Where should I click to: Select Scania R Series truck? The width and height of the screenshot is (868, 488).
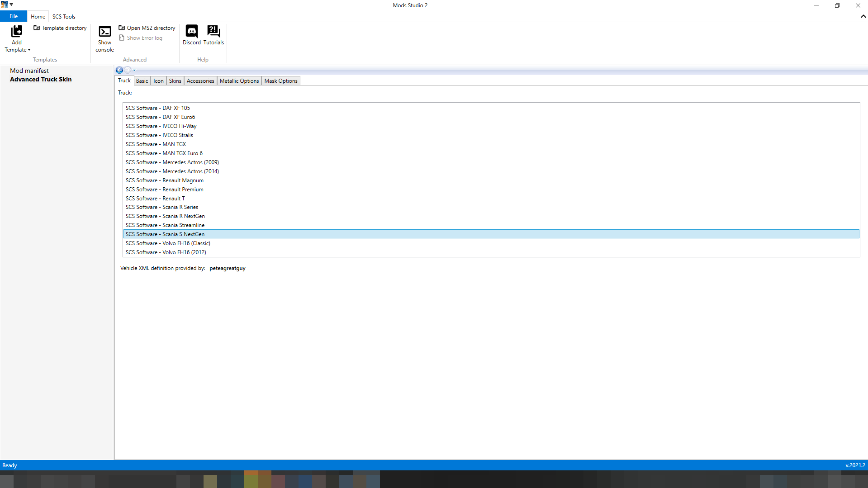tap(491, 207)
